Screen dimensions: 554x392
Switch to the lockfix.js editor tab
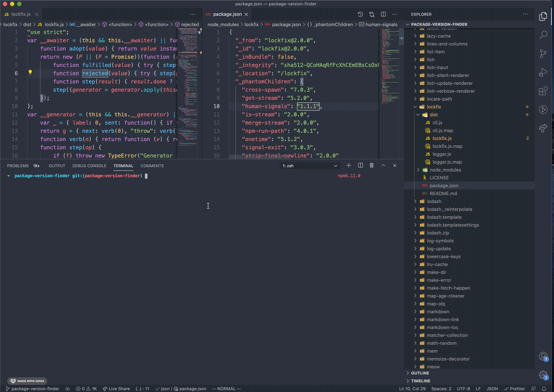tap(21, 14)
